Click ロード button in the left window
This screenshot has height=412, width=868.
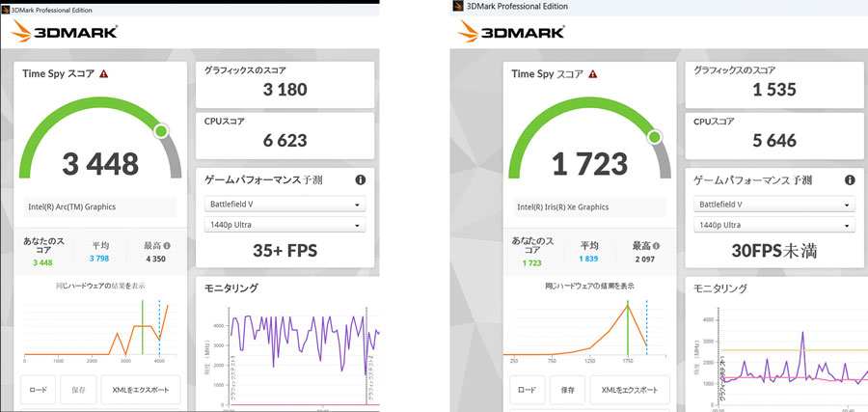tap(39, 390)
